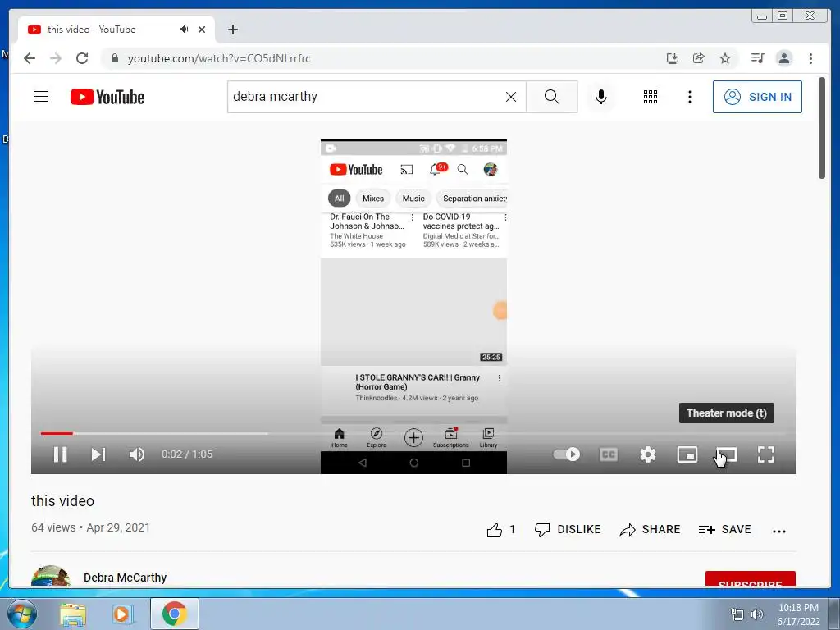Click the SHARE button
The width and height of the screenshot is (840, 630).
(650, 530)
